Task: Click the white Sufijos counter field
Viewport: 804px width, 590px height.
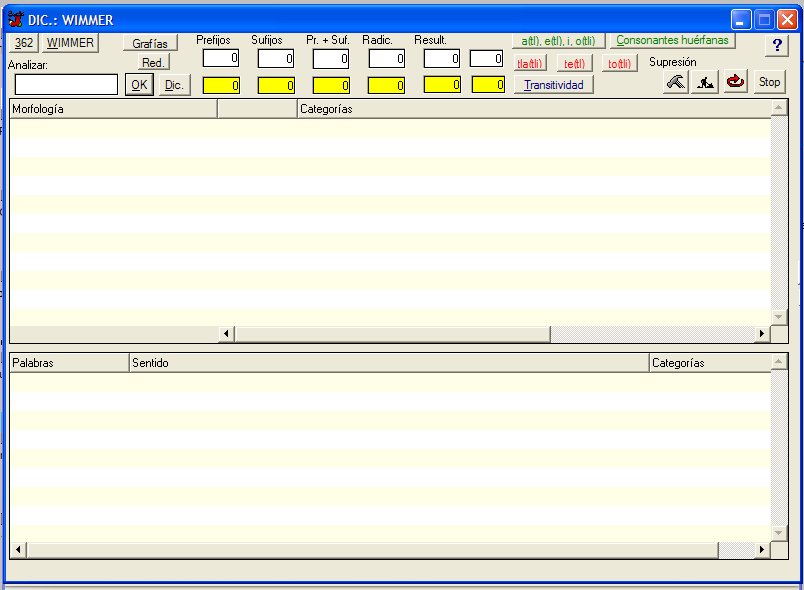Action: pyautogui.click(x=276, y=58)
